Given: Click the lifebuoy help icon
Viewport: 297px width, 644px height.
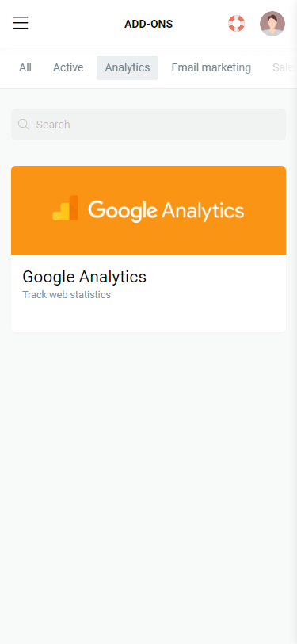Looking at the screenshot, I should (236, 24).
